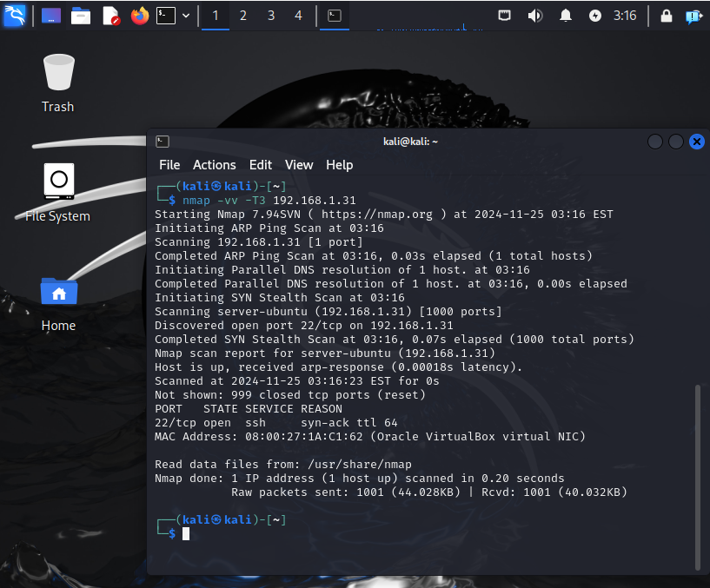Click the PORT STATE SERVICE REASON header
The height and width of the screenshot is (588, 710).
tap(249, 409)
